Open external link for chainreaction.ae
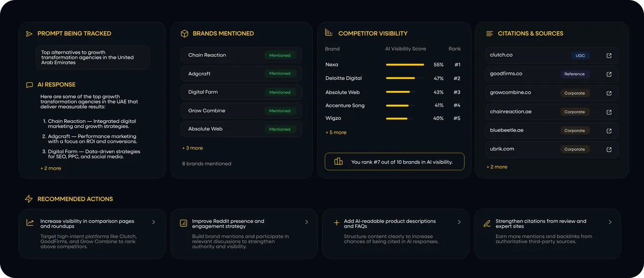Image resolution: width=644 pixels, height=278 pixels. 609,112
